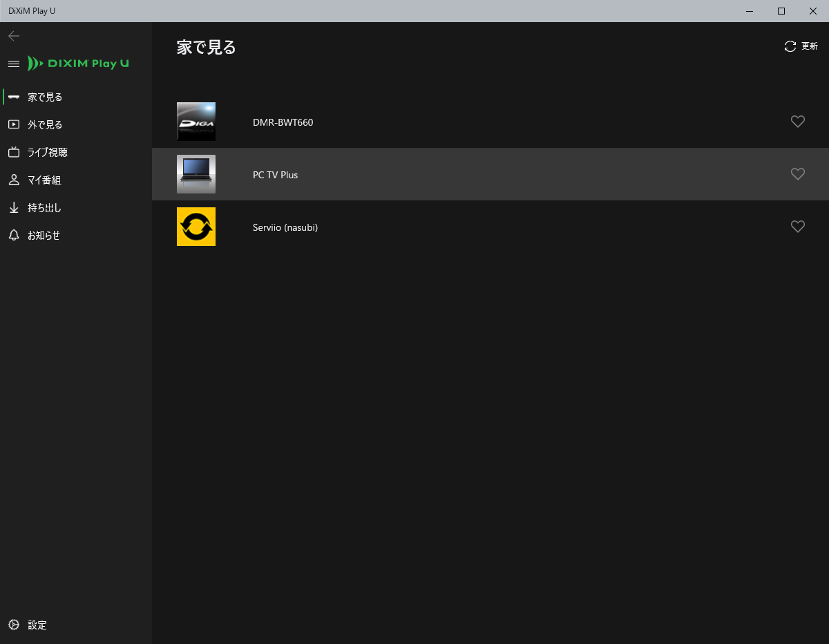Click the yellow Serviio icon
Viewport: 829px width, 644px height.
[196, 227]
